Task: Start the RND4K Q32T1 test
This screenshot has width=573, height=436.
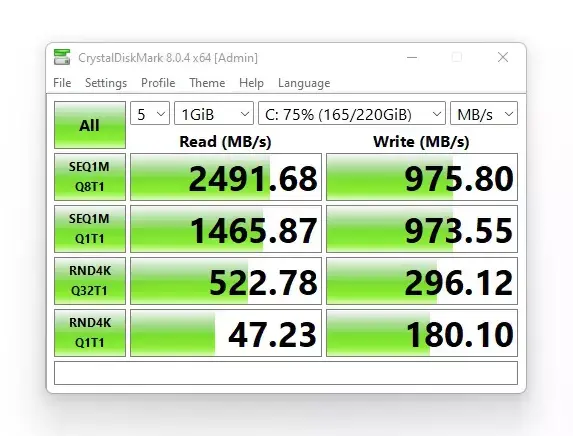Action: tap(90, 281)
